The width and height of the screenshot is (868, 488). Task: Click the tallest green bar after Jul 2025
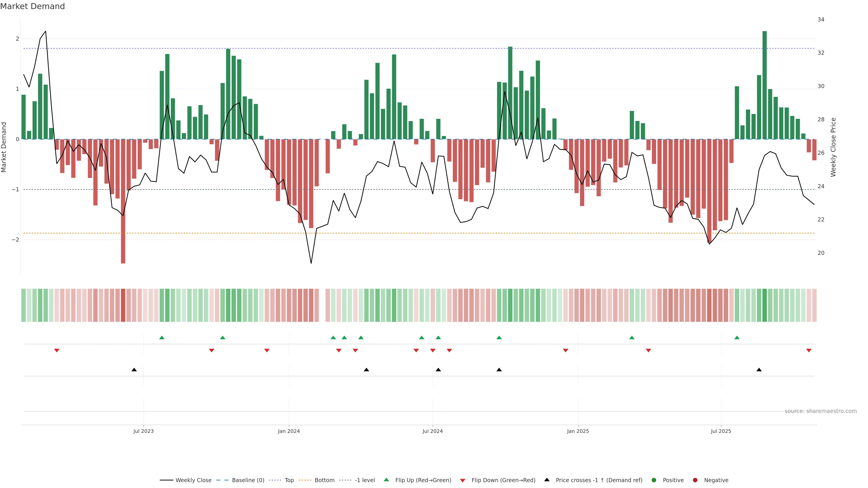click(764, 84)
